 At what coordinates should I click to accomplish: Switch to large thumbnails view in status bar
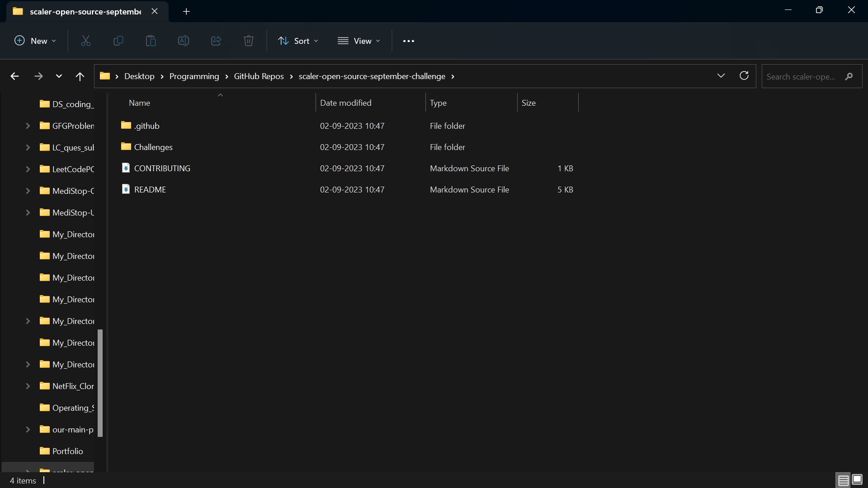coord(857,480)
